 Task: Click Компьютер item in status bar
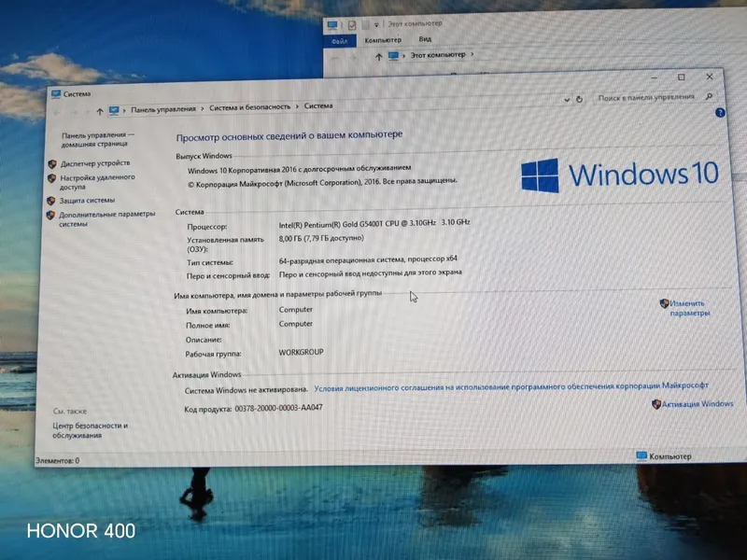[664, 456]
